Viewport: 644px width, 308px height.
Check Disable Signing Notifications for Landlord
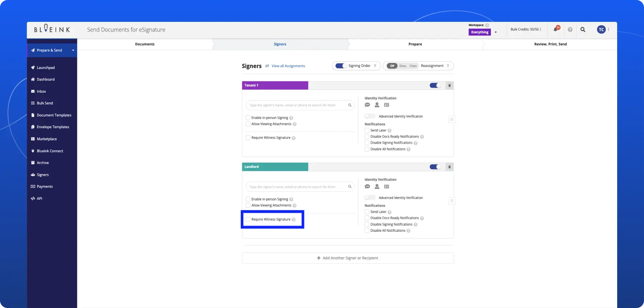point(367,224)
